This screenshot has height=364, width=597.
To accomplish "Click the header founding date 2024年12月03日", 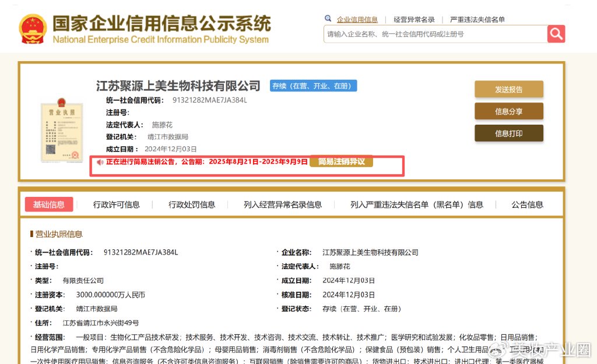I will [171, 149].
